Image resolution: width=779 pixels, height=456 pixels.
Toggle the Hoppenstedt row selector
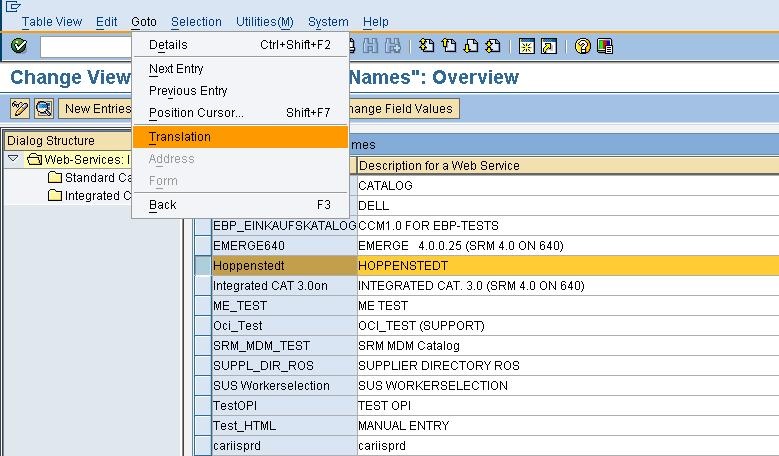pos(203,265)
